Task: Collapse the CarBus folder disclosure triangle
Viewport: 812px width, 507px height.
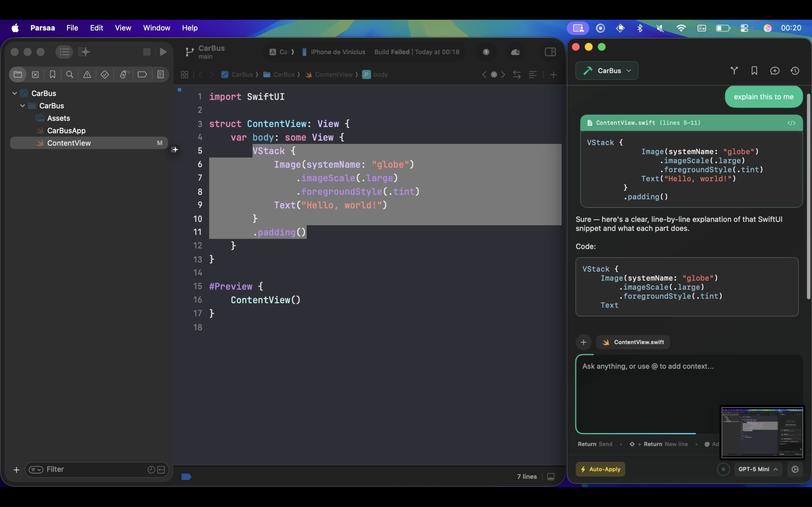Action: point(23,106)
